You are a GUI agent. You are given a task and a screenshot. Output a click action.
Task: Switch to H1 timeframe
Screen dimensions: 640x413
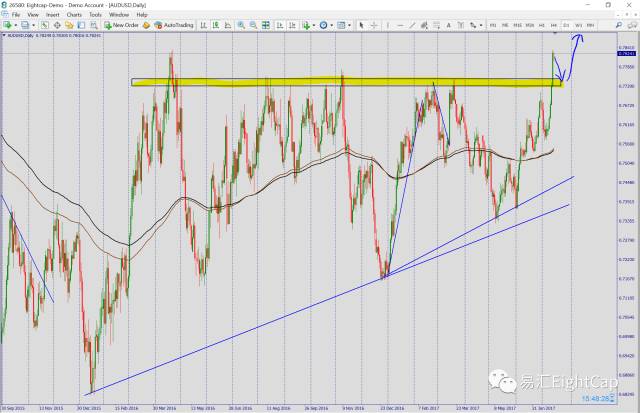542,25
